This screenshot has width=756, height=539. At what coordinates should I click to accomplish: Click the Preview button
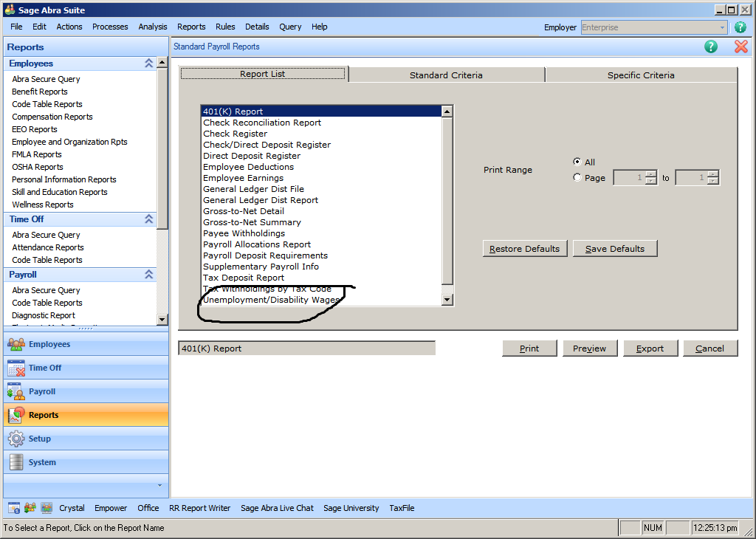(x=590, y=348)
